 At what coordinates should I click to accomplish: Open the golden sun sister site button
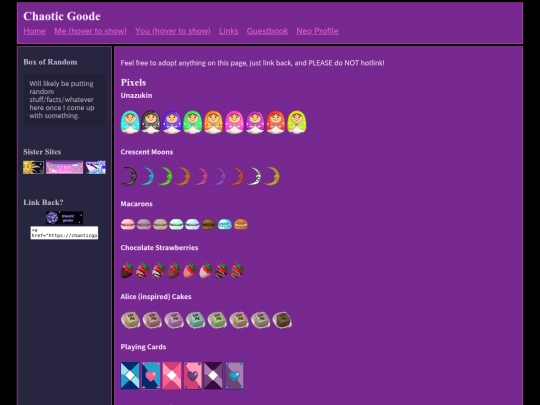click(33, 167)
